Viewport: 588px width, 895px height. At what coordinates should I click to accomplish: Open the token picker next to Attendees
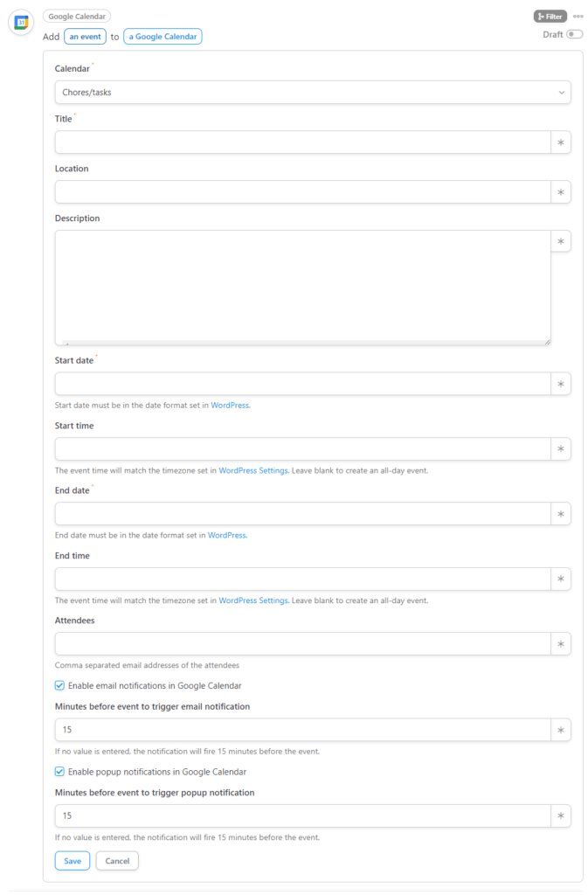pyautogui.click(x=560, y=644)
